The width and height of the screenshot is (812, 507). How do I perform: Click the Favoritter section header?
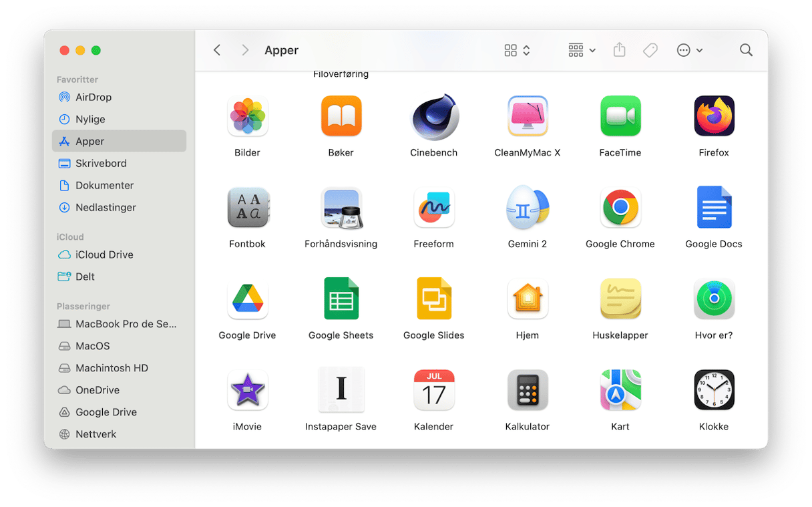pos(77,79)
